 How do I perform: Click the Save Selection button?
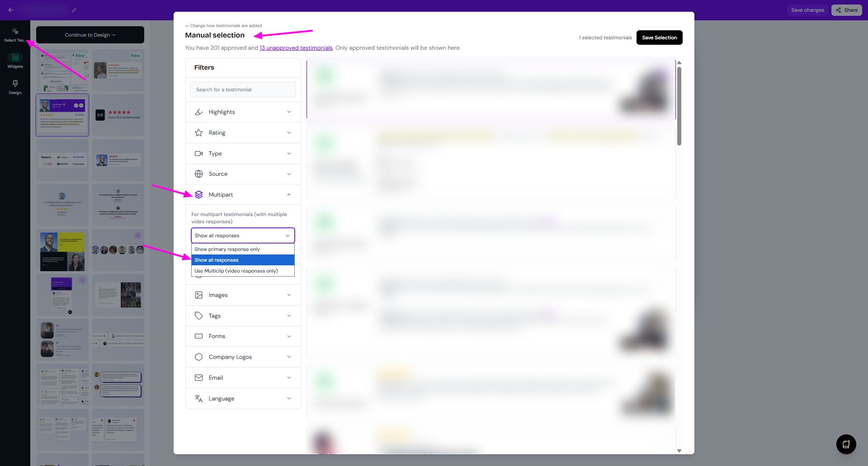(659, 38)
